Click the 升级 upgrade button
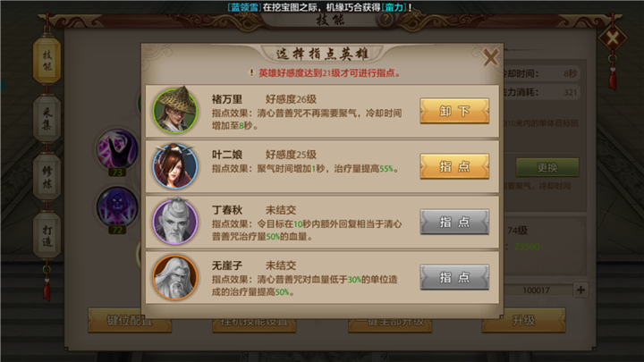The height and width of the screenshot is (362, 644). point(523,320)
